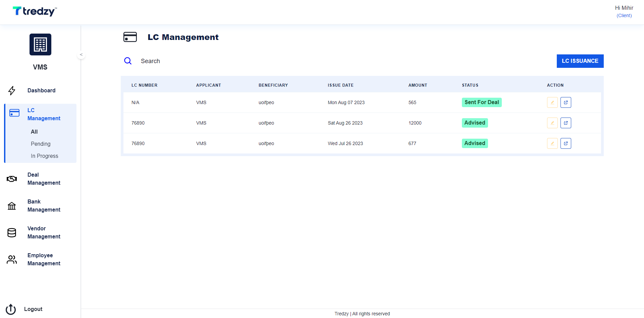This screenshot has width=644, height=318.
Task: Click the AMOUNT column header
Action: pyautogui.click(x=418, y=85)
